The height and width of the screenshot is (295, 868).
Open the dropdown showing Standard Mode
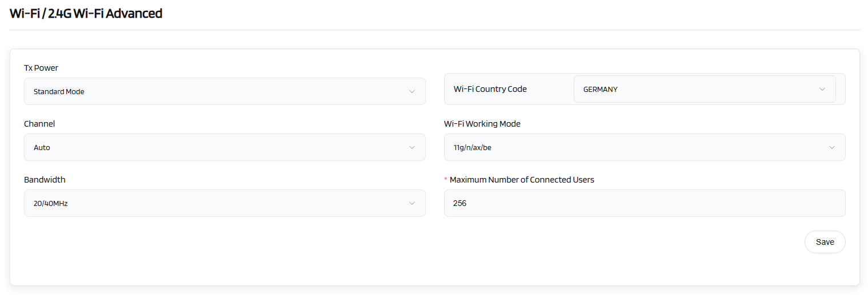click(217, 91)
